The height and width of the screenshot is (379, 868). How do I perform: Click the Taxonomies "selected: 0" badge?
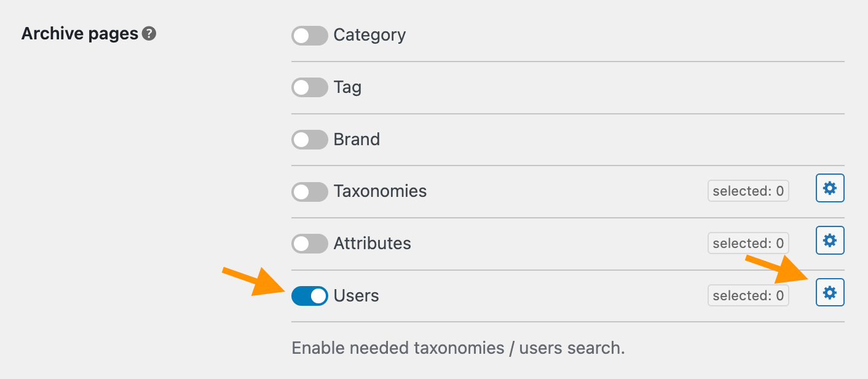tap(748, 191)
